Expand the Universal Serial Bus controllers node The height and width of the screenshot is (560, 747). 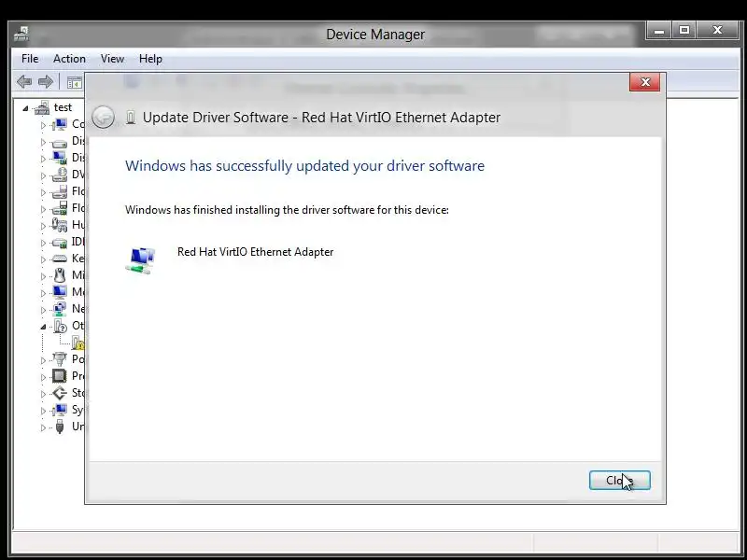pos(43,427)
